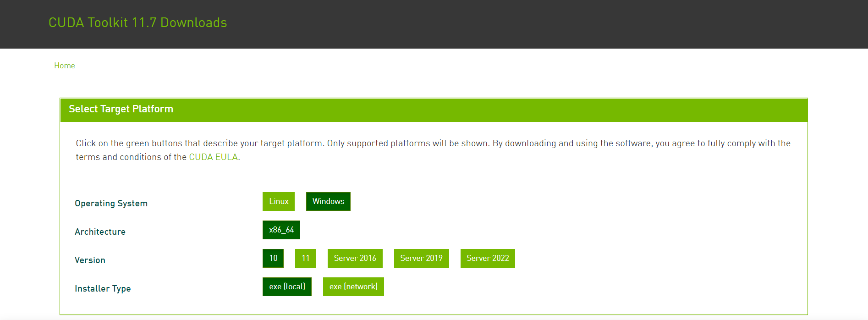Select the exe (local) installer type
Screen dimensions: 868x320
tap(287, 287)
